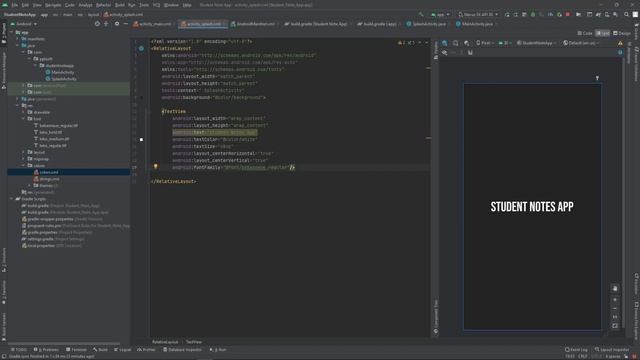Open the Database Inspector tool window
The image size is (640, 360).
[182, 350]
